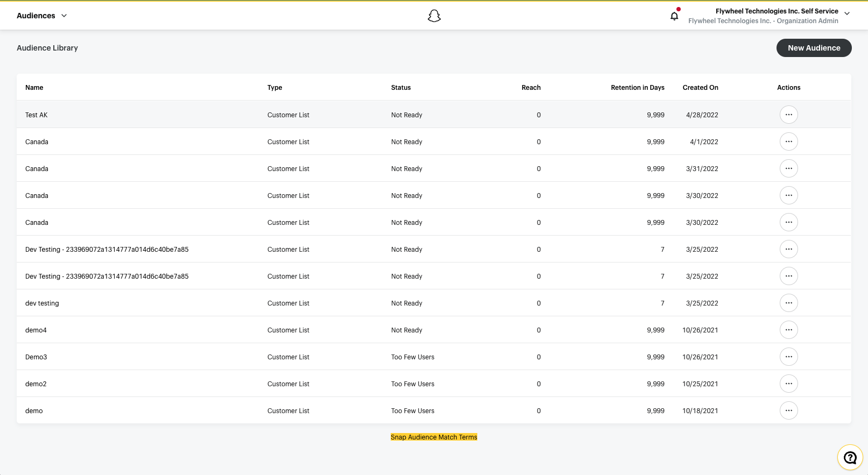Select the Test AK audience name
Viewport: 868px width, 475px height.
tap(37, 115)
